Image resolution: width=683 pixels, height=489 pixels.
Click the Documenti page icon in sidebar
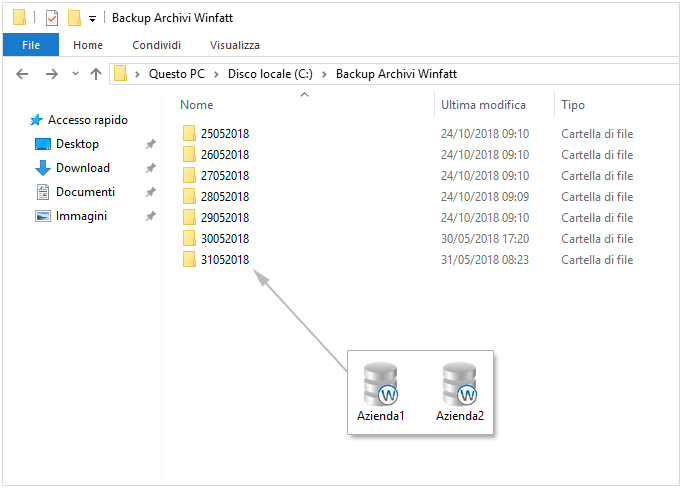click(x=43, y=192)
